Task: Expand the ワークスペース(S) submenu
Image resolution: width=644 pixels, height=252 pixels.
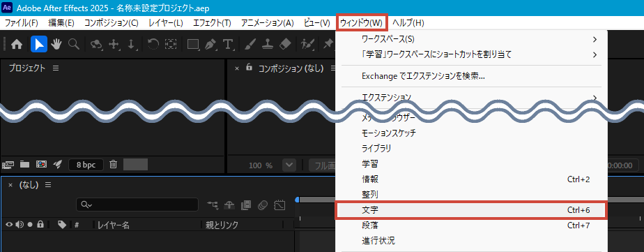Action: coord(471,40)
